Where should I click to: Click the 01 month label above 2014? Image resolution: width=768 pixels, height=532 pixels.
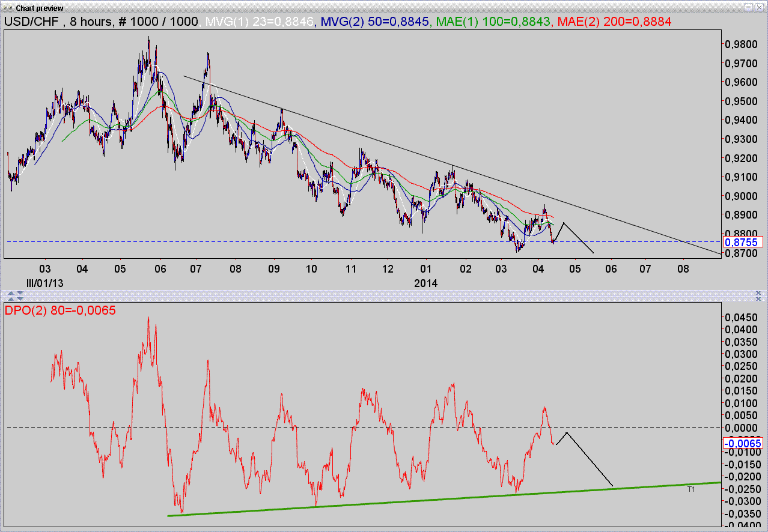pos(426,268)
